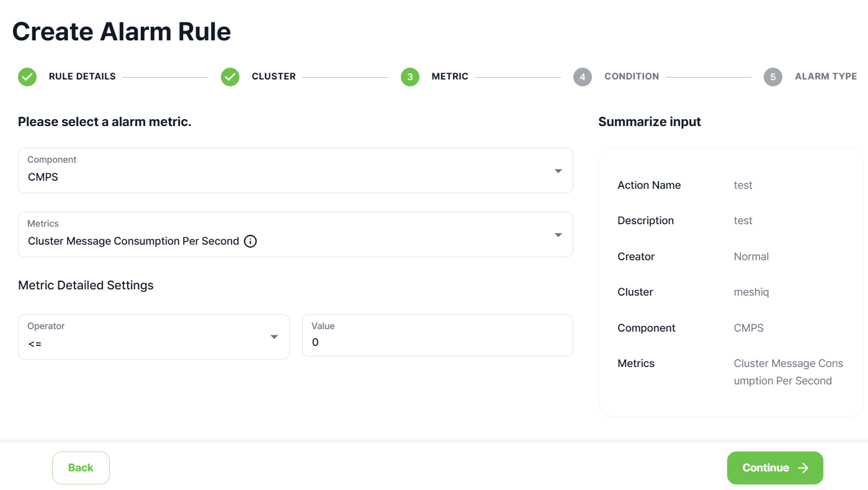Click the METRIC step label
This screenshot has width=868, height=490.
click(x=450, y=76)
